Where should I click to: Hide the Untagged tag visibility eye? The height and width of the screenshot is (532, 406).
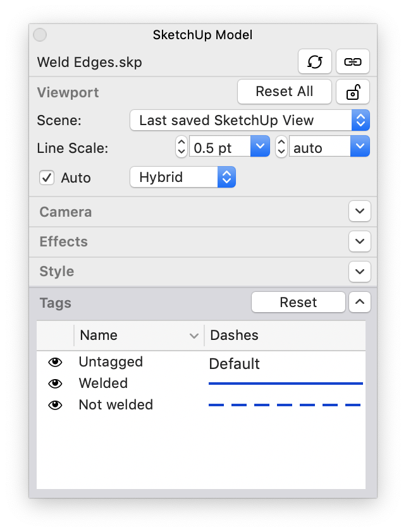point(56,362)
